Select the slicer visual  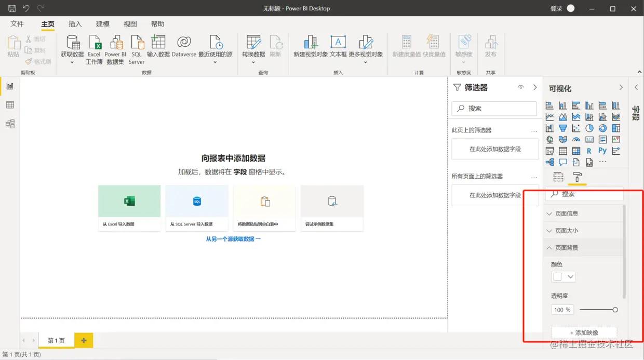pos(549,151)
